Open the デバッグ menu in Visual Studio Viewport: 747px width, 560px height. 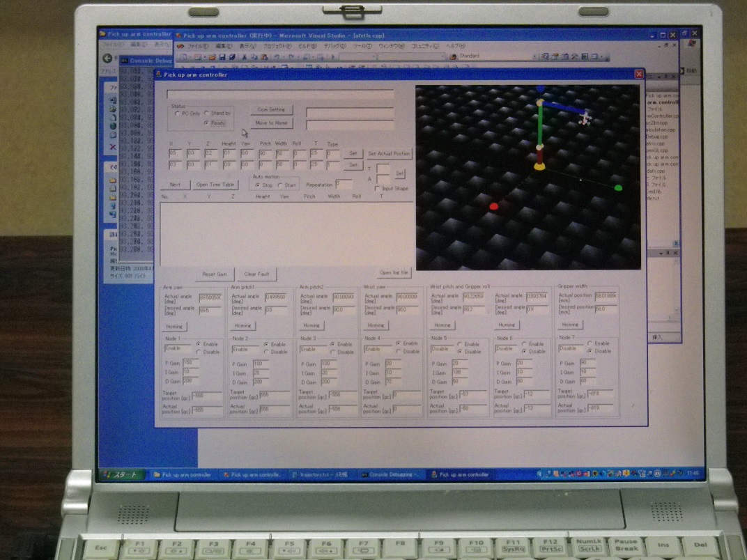coord(334,46)
